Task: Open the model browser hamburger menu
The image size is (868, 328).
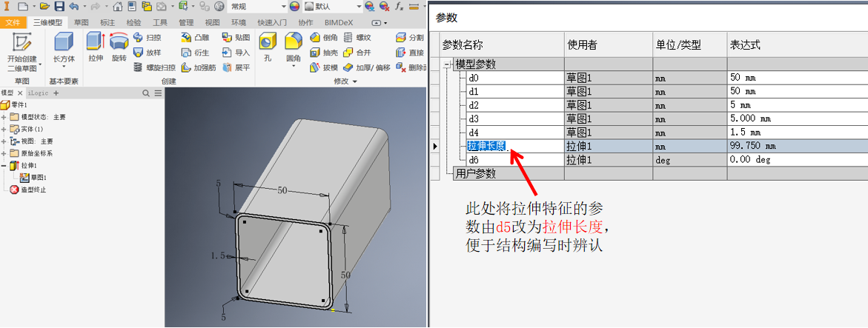Action: point(158,93)
